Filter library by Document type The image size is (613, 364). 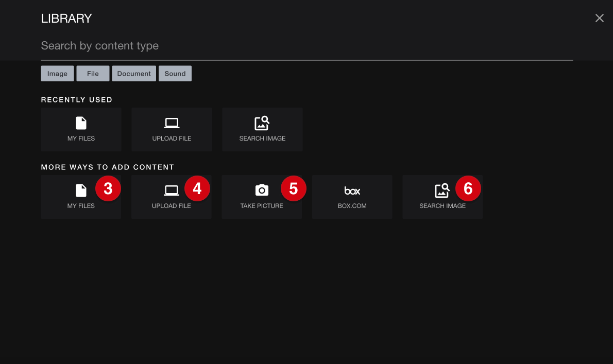pyautogui.click(x=134, y=74)
